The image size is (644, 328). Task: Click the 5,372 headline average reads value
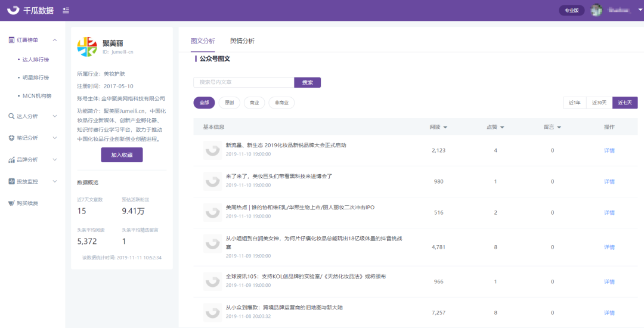click(x=88, y=242)
